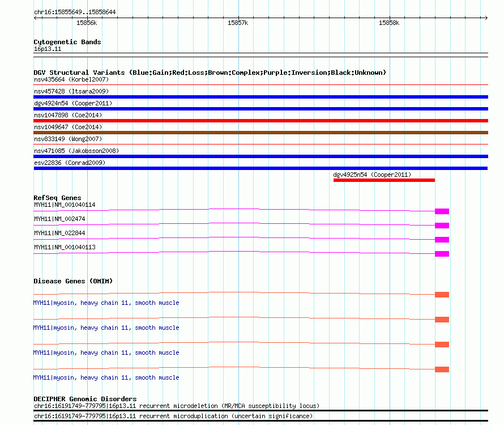This screenshot has width=504, height=425.
Task: Click the magenta exon block of NM_002474
Action: pos(442,226)
